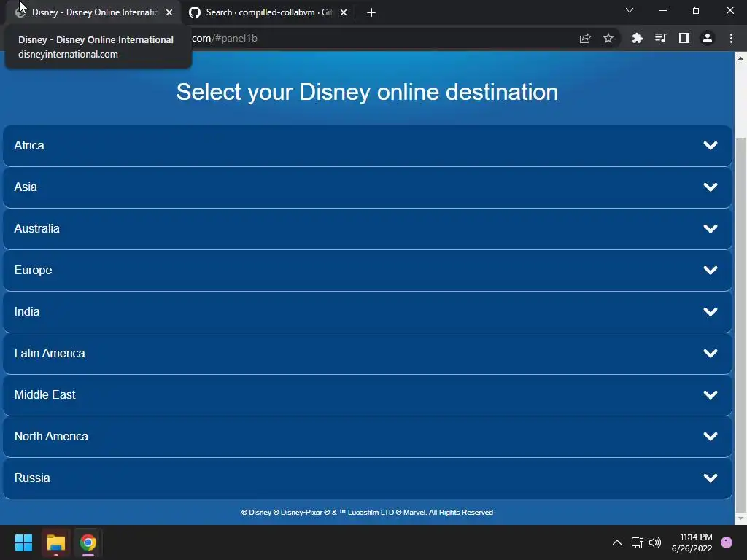Expand the Middle East chevron

coord(711,394)
